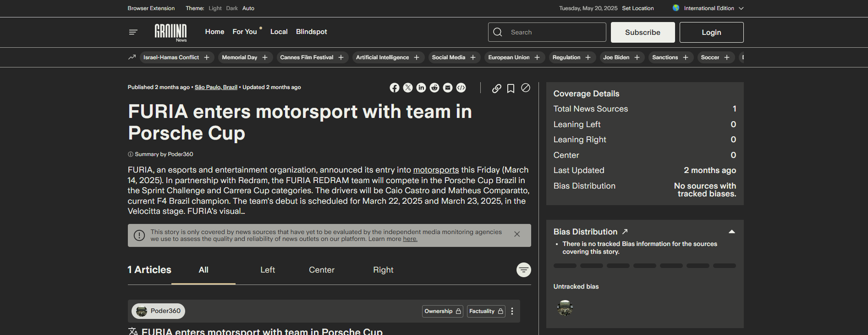Click the Subscribe button
The height and width of the screenshot is (335, 868).
(643, 32)
